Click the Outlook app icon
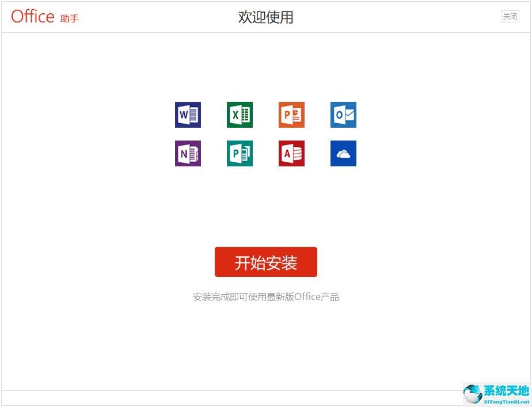The width and height of the screenshot is (532, 407). coord(343,115)
